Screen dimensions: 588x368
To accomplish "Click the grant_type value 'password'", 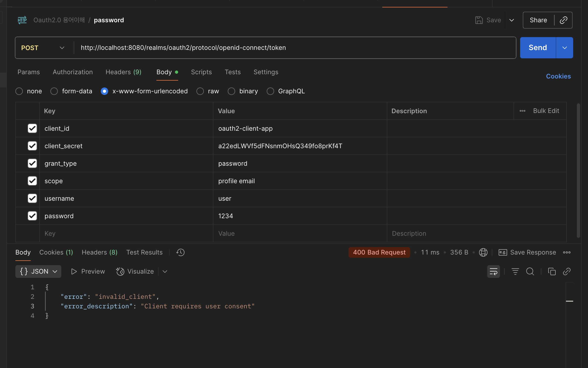I will click(x=233, y=163).
